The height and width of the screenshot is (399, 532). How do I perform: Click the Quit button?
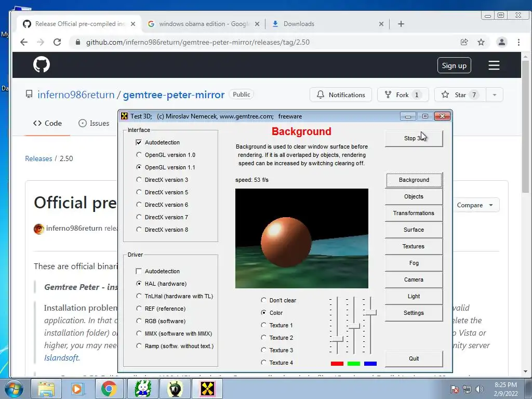click(414, 358)
